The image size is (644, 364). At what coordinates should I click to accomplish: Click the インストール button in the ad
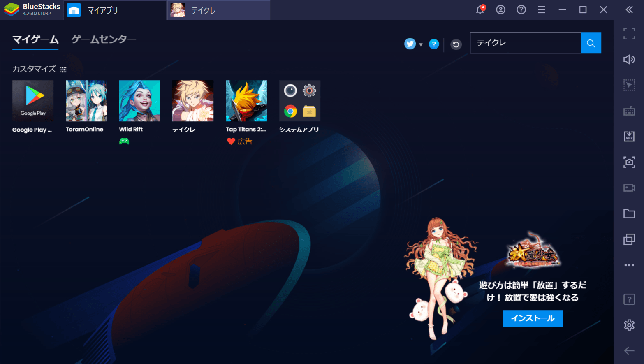point(533,318)
